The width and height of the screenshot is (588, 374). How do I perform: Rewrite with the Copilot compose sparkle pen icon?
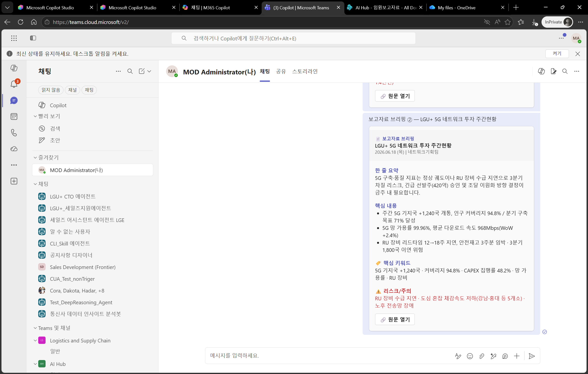pos(493,356)
